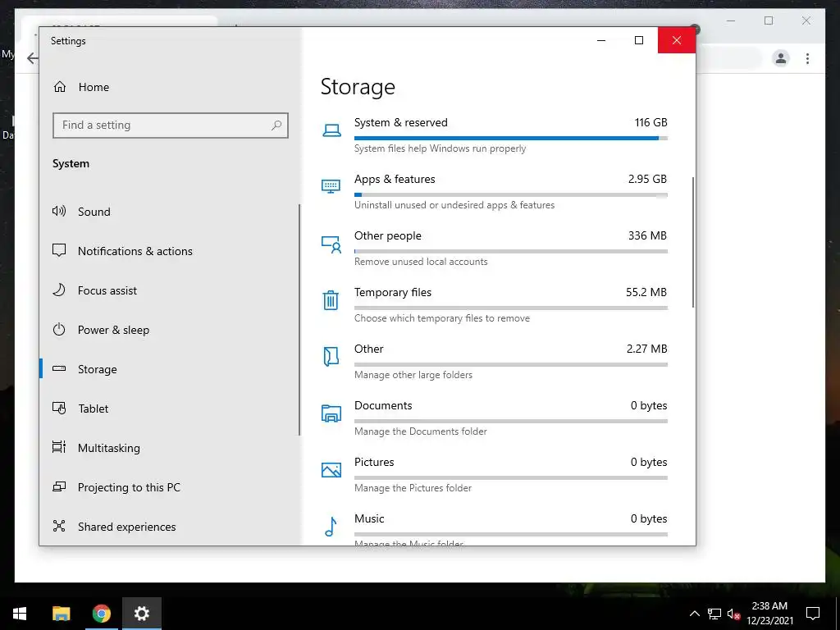
Task: Open Apps & features storage category
Action: pyautogui.click(x=495, y=191)
